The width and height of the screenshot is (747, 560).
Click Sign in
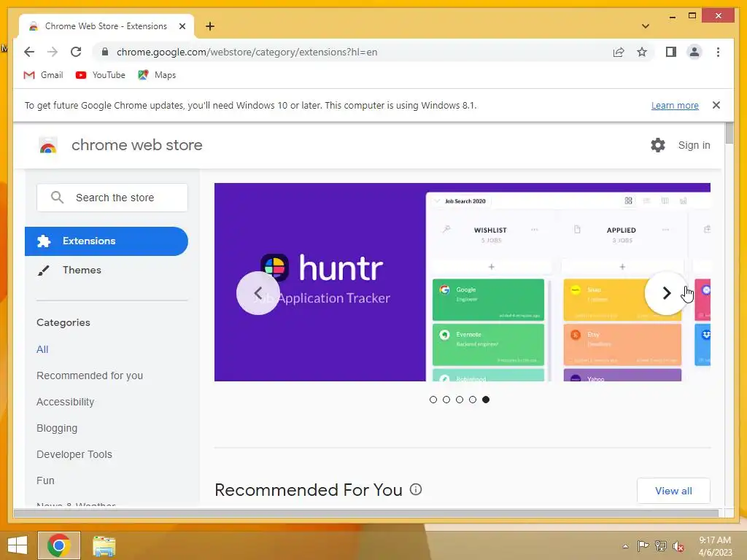click(694, 145)
